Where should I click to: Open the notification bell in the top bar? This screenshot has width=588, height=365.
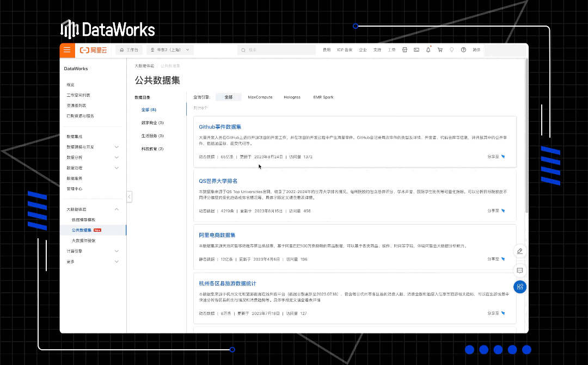click(x=428, y=50)
